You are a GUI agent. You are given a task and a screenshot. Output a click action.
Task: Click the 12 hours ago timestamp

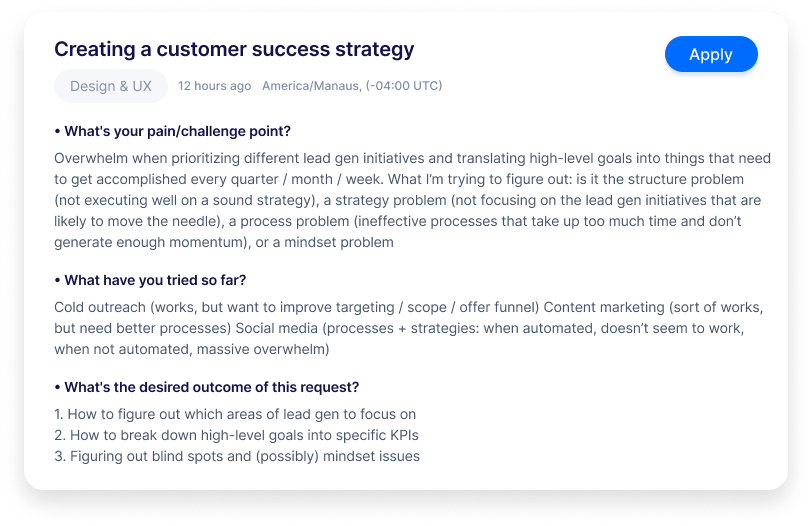(x=214, y=86)
